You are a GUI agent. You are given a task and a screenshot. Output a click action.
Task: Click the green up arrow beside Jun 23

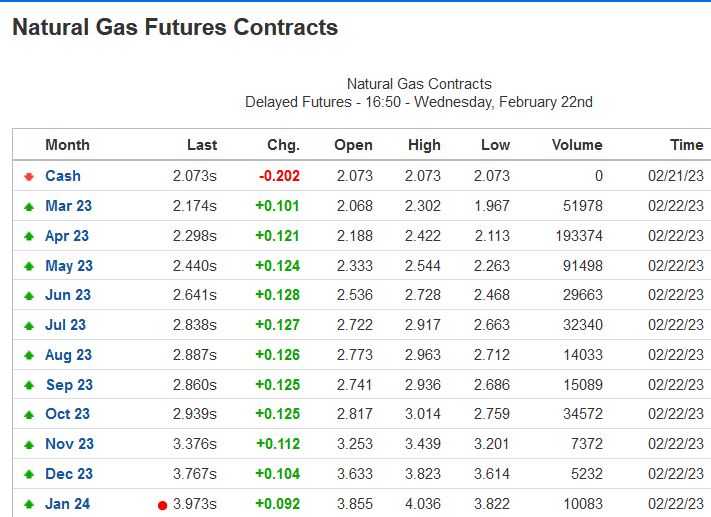(29, 296)
